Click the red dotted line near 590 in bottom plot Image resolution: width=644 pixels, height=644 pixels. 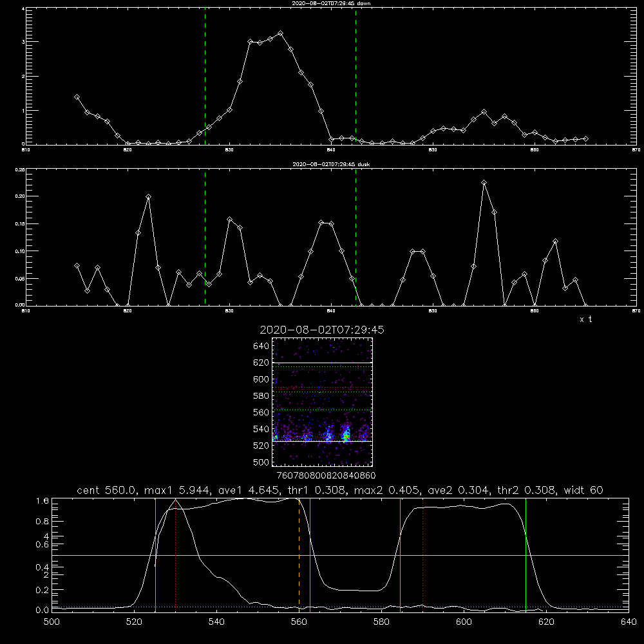[x=422, y=555]
